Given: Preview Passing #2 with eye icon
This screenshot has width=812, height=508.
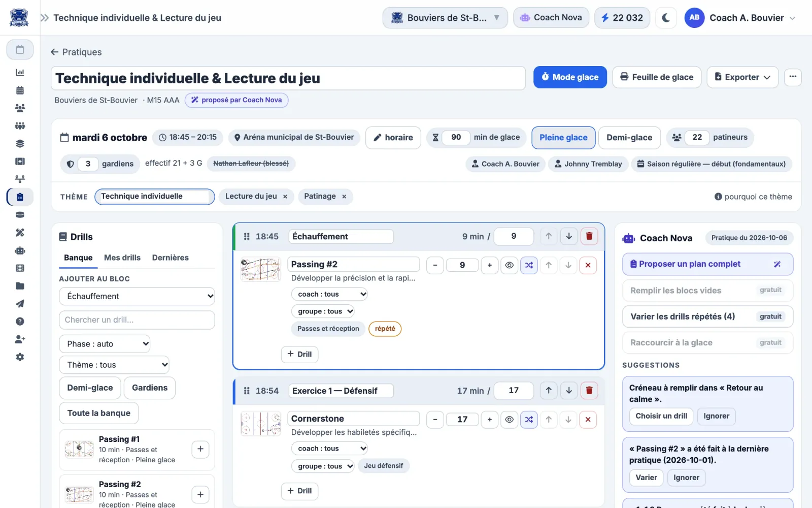Looking at the screenshot, I should pyautogui.click(x=510, y=265).
